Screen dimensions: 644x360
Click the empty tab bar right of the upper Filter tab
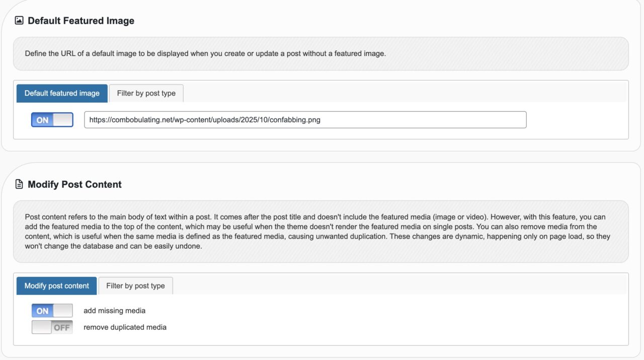coord(403,93)
